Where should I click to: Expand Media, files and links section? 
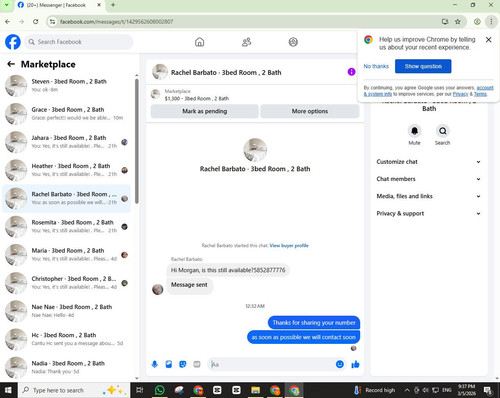click(429, 196)
